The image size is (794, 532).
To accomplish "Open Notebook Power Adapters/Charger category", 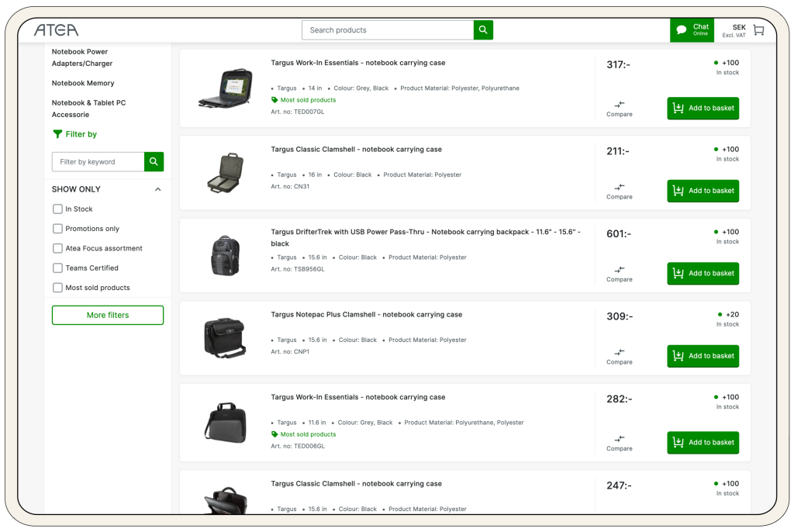I will pyautogui.click(x=81, y=57).
